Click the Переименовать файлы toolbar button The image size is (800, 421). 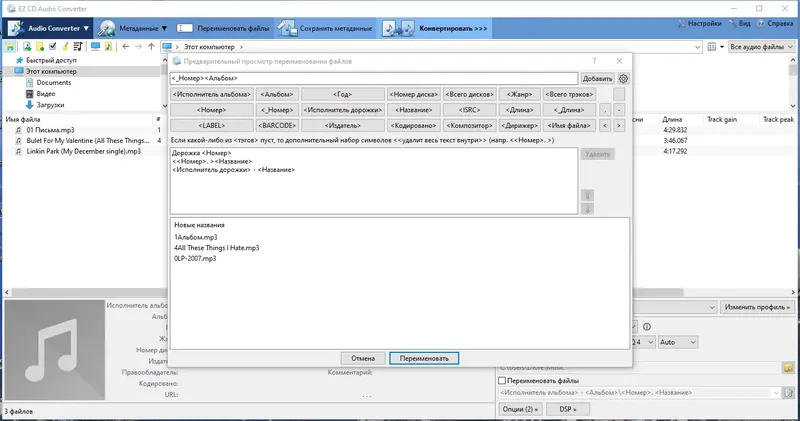pyautogui.click(x=223, y=28)
